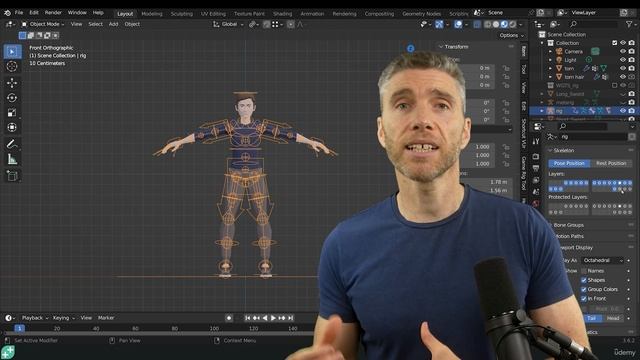The height and width of the screenshot is (360, 640).
Task: Open the View Layer properties tab icon
Action: click(536, 180)
